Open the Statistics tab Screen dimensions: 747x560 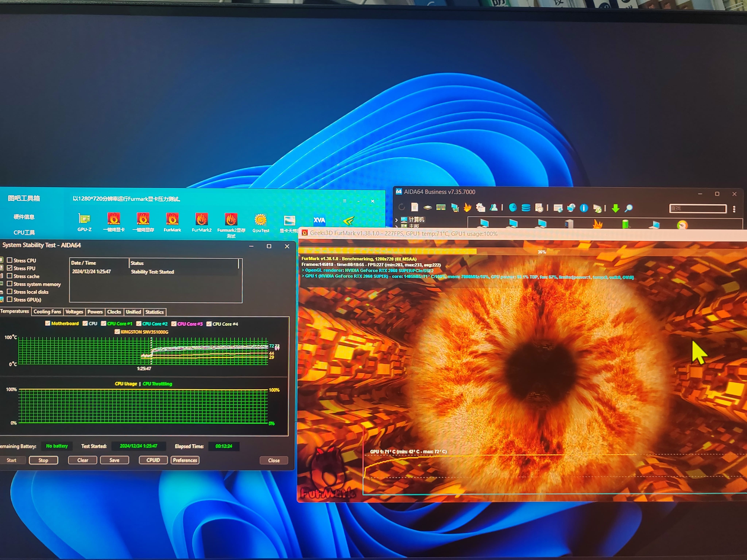click(154, 312)
